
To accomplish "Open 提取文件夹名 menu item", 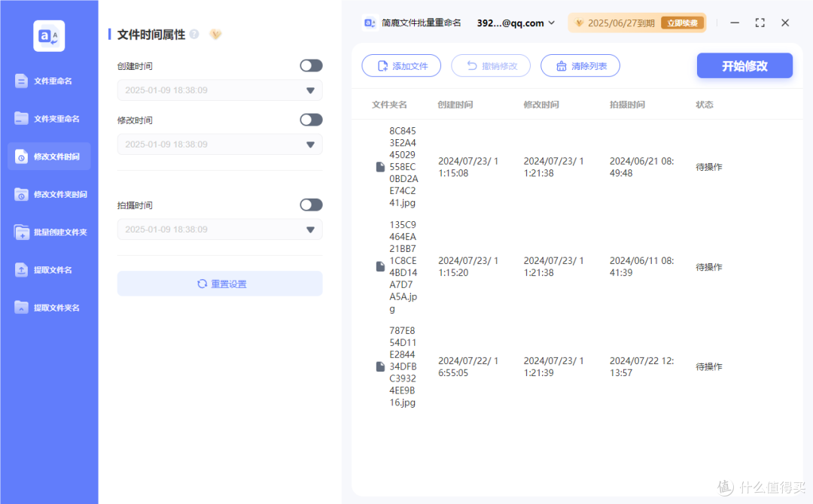I will pyautogui.click(x=49, y=308).
